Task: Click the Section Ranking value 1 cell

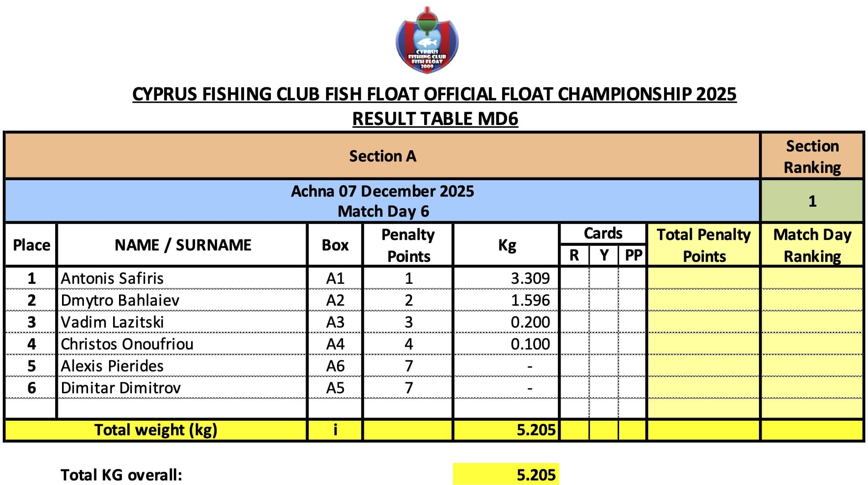Action: point(812,201)
